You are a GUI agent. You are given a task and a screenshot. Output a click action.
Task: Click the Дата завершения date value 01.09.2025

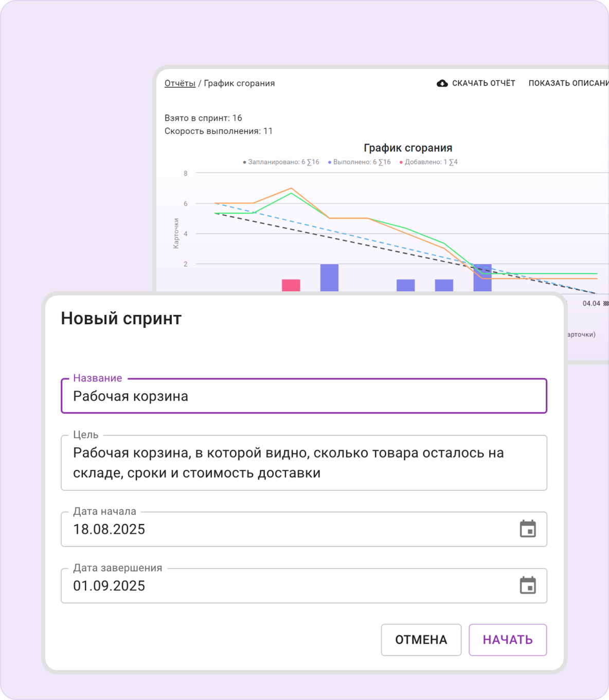coord(109,586)
